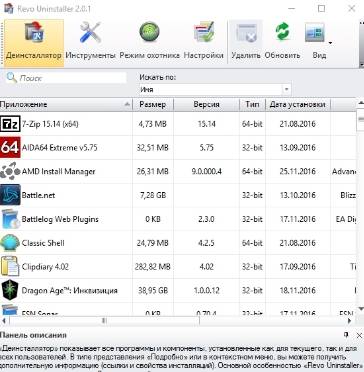Click the horizontal scrollbar thumb
Viewport: 364px width, 372px height.
104,321
